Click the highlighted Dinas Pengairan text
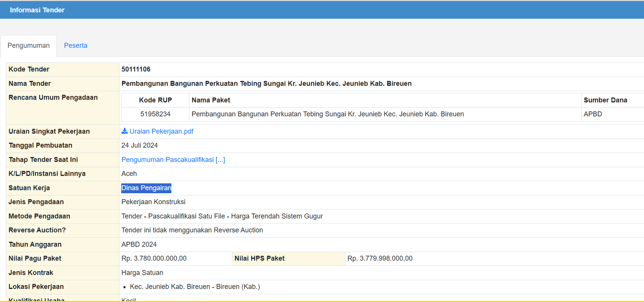This screenshot has width=644, height=302. click(147, 188)
